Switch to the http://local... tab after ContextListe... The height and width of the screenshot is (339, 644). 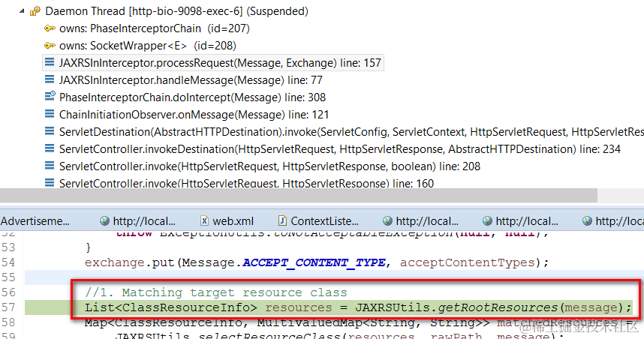pyautogui.click(x=420, y=221)
